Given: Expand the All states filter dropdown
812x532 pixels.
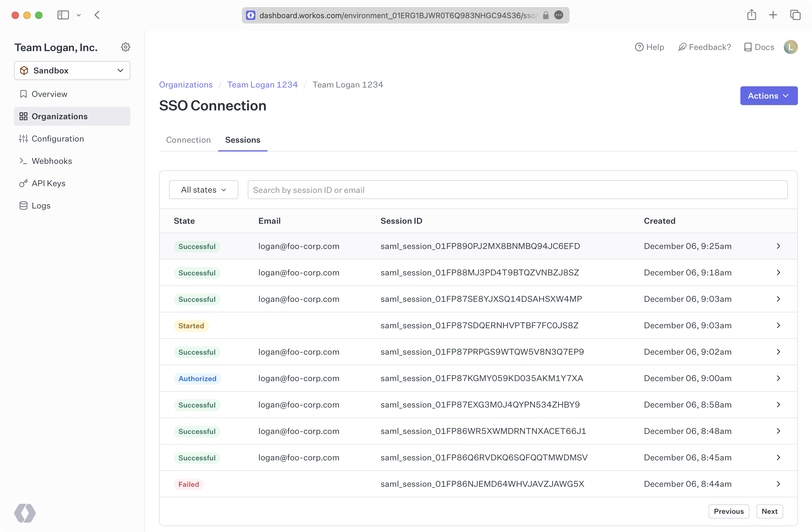Looking at the screenshot, I should (203, 189).
